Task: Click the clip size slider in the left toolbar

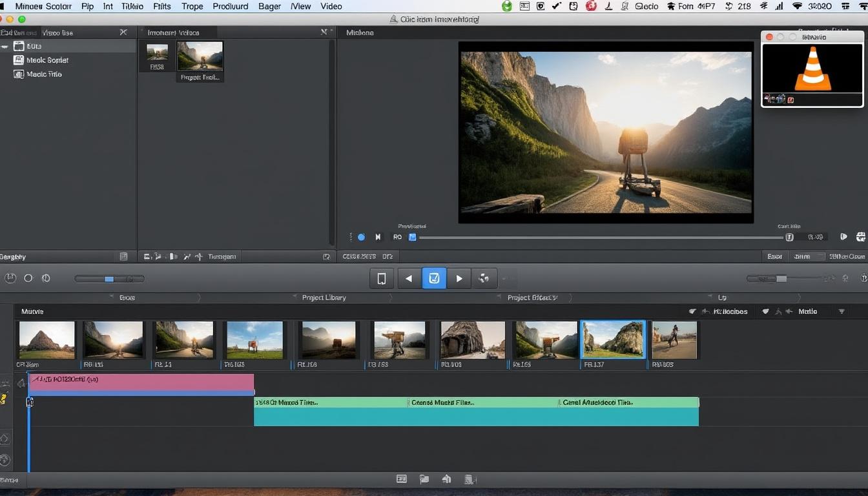Action: pyautogui.click(x=109, y=279)
